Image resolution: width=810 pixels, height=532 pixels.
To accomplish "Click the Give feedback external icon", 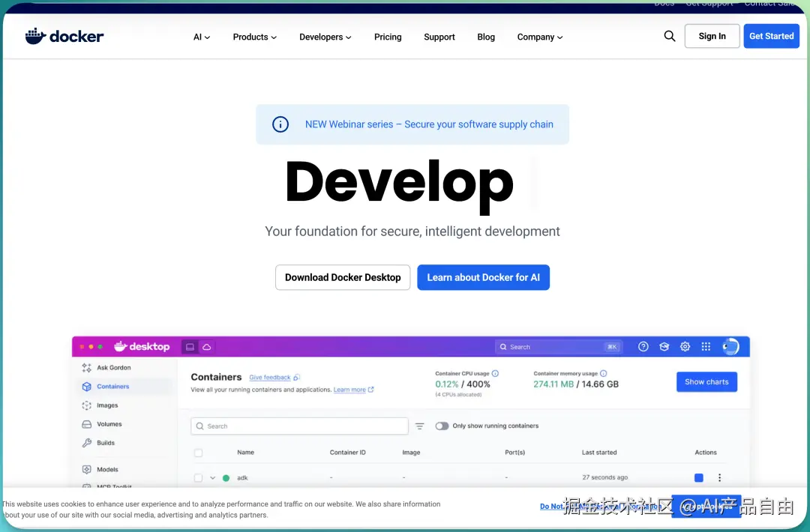I will (x=296, y=378).
